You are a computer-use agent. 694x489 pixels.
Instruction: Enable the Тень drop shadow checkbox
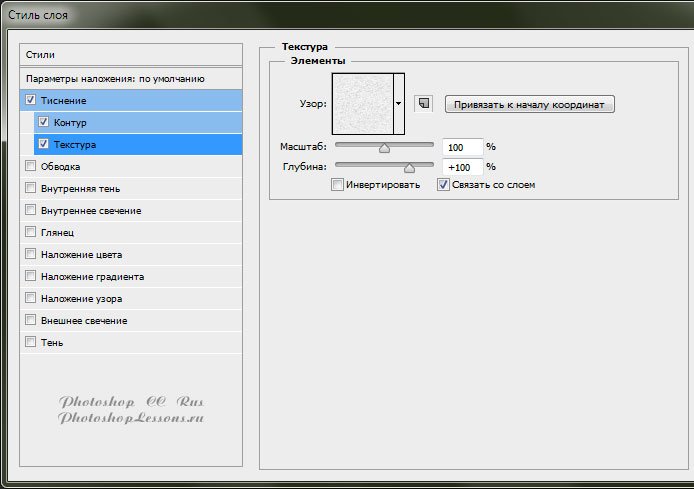coord(30,343)
